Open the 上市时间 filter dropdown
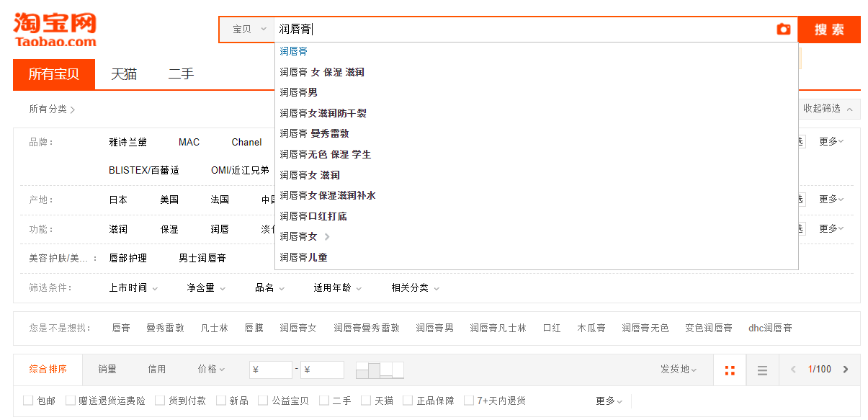 coord(133,287)
